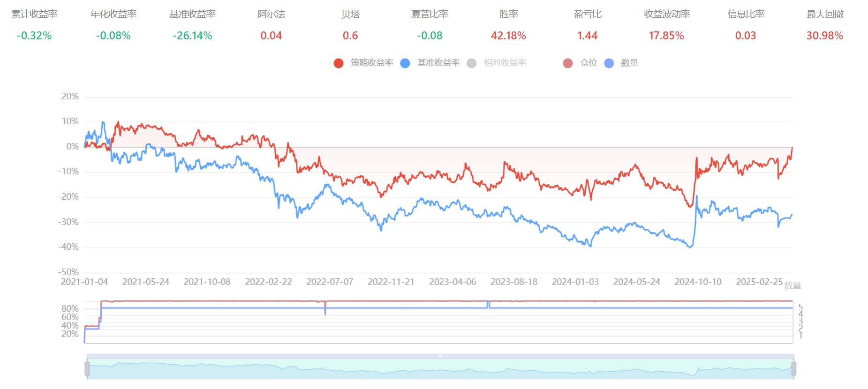Click the 累计收益率 metric label
The width and height of the screenshot is (868, 389).
(34, 15)
